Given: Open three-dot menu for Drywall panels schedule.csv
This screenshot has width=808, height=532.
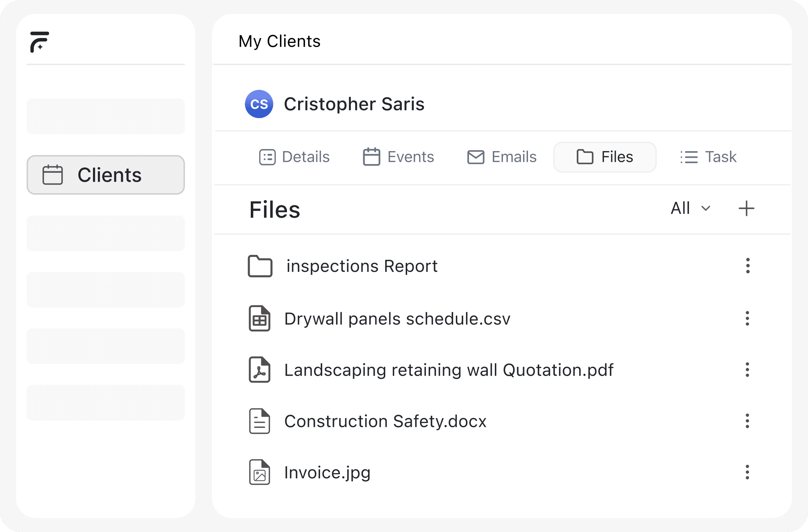Looking at the screenshot, I should 747,319.
